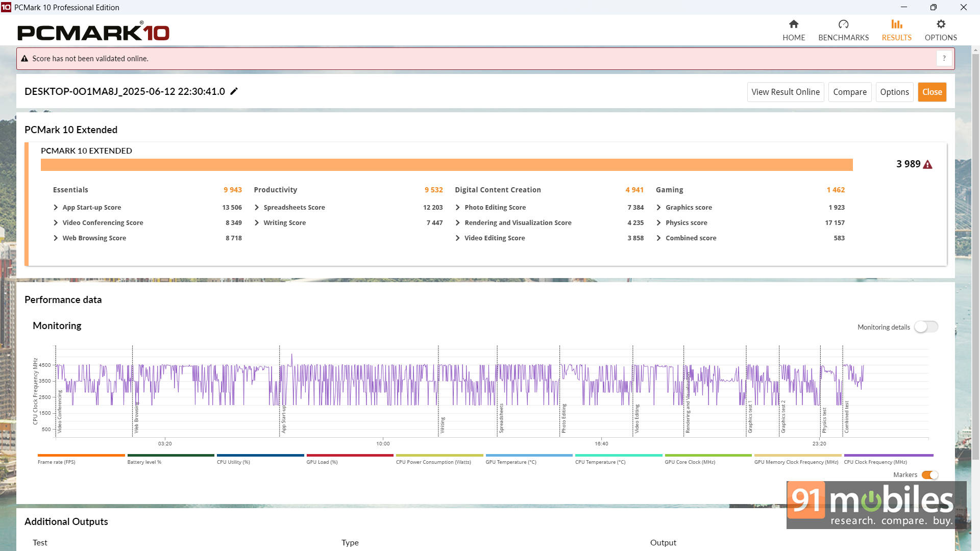The height and width of the screenshot is (551, 980).
Task: Click the result name DESKTOP-0O1MA8J text
Action: (x=125, y=91)
